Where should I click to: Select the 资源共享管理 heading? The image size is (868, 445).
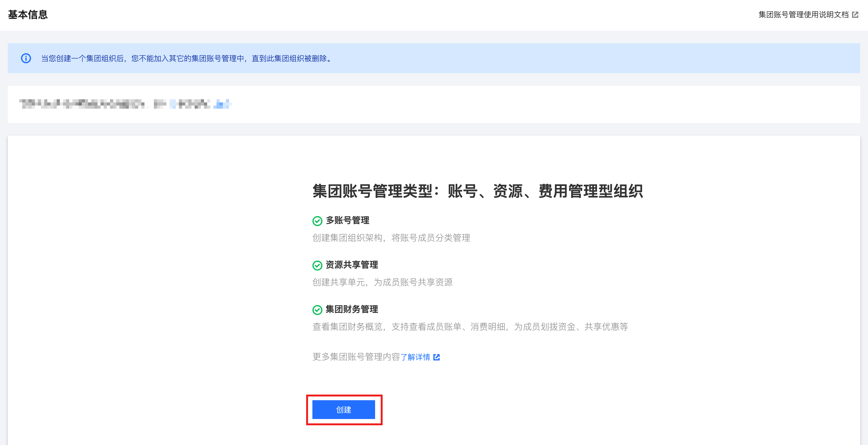[x=352, y=265]
